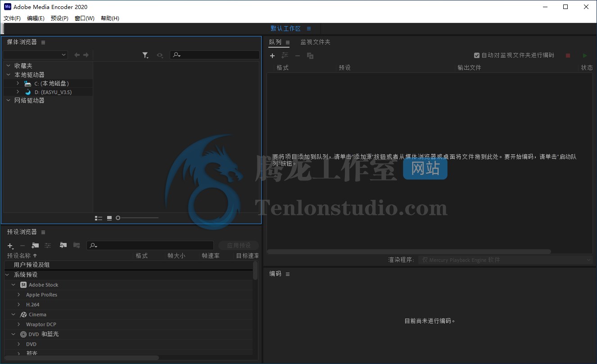
Task: Click 帧速率 column header
Action: 211,256
